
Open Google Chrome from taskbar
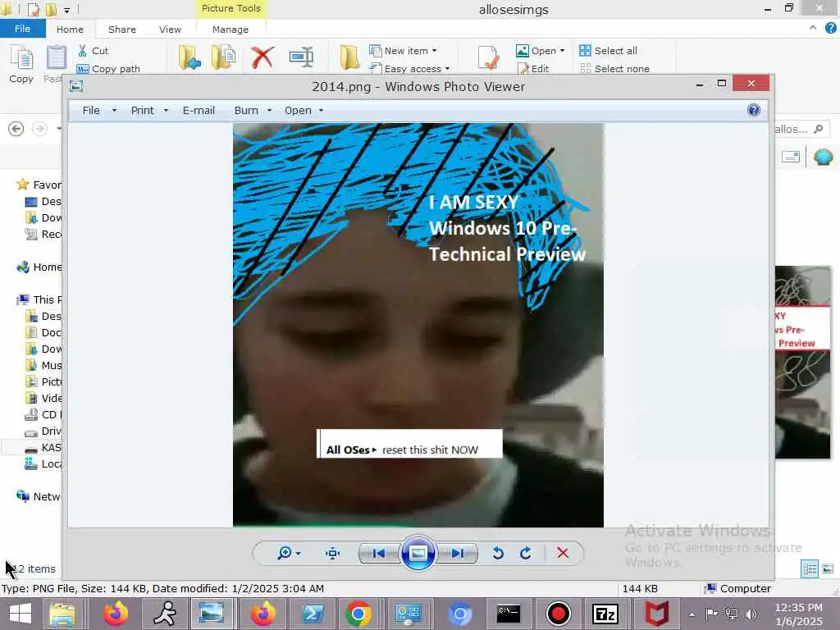coord(358,614)
